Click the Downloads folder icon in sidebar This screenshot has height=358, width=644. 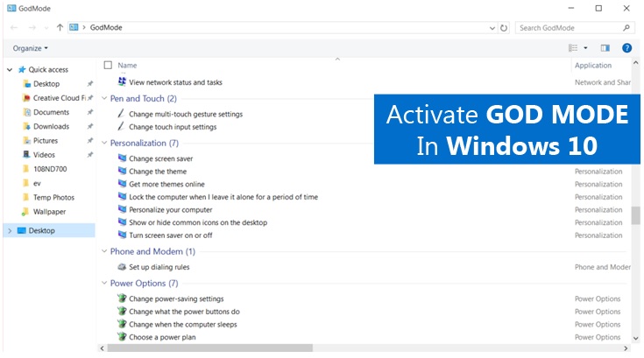pos(26,127)
